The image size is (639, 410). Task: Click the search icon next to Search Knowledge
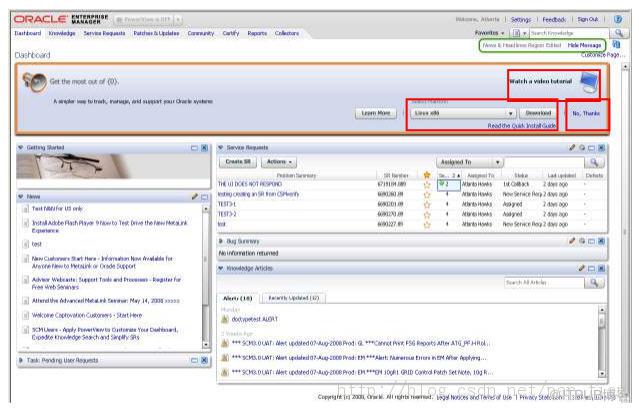(x=621, y=33)
